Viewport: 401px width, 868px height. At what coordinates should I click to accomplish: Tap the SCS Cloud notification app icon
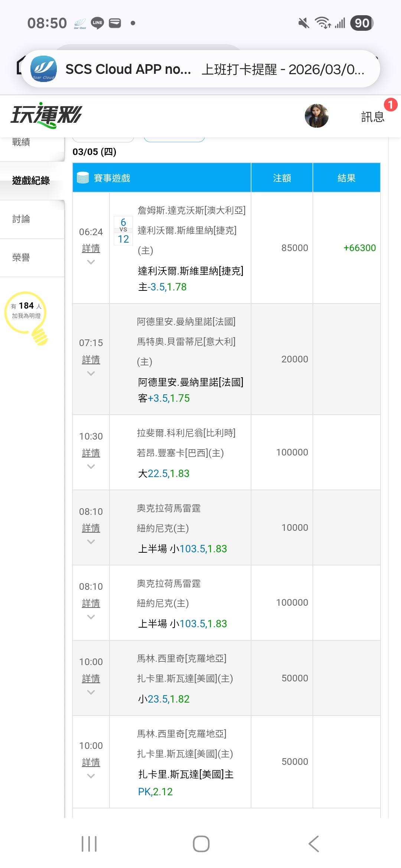coord(43,69)
